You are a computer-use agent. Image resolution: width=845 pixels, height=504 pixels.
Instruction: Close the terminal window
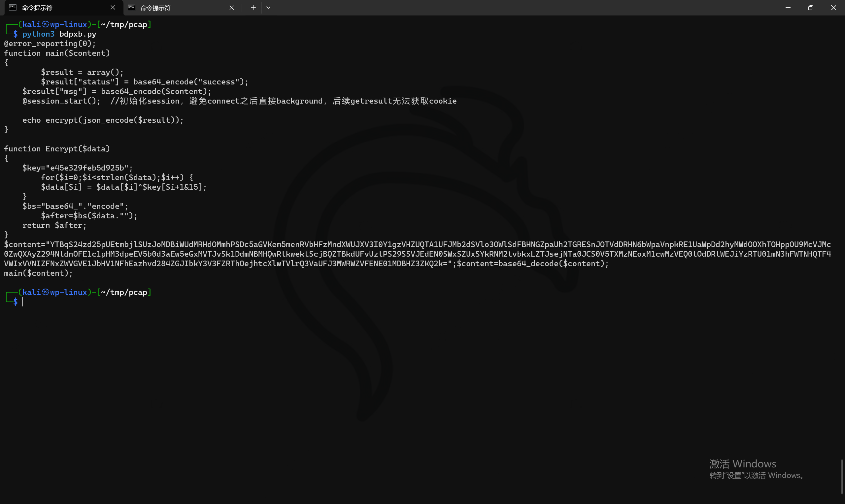[x=833, y=8]
